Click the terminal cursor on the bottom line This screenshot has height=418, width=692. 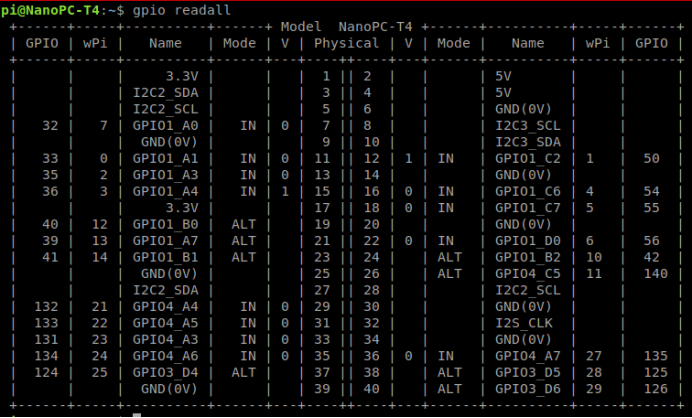[137, 414]
